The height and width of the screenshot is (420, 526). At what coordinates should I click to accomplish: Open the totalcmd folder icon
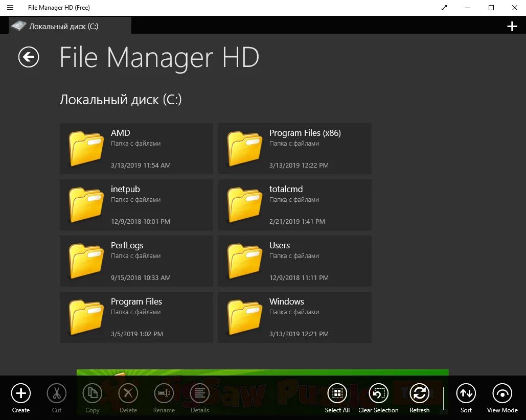(244, 205)
